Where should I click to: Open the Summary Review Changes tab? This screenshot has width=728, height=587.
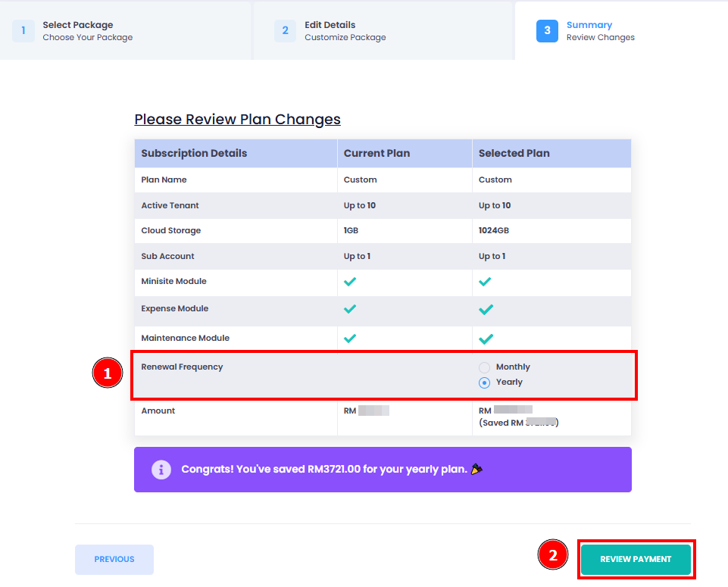click(621, 30)
